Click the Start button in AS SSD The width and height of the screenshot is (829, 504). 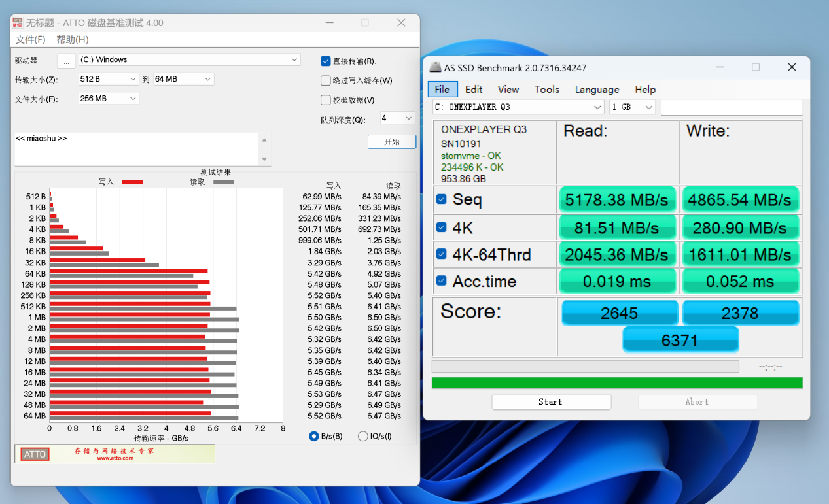pyautogui.click(x=551, y=402)
